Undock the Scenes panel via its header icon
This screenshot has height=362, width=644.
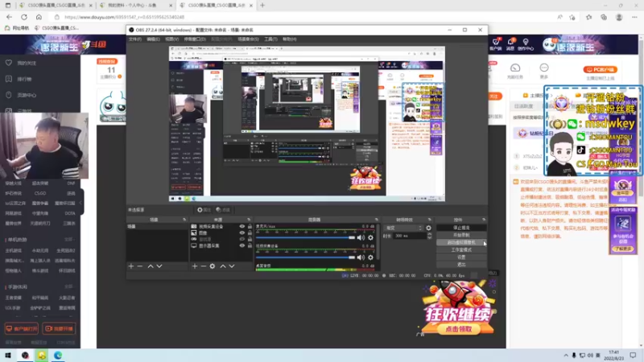[184, 220]
